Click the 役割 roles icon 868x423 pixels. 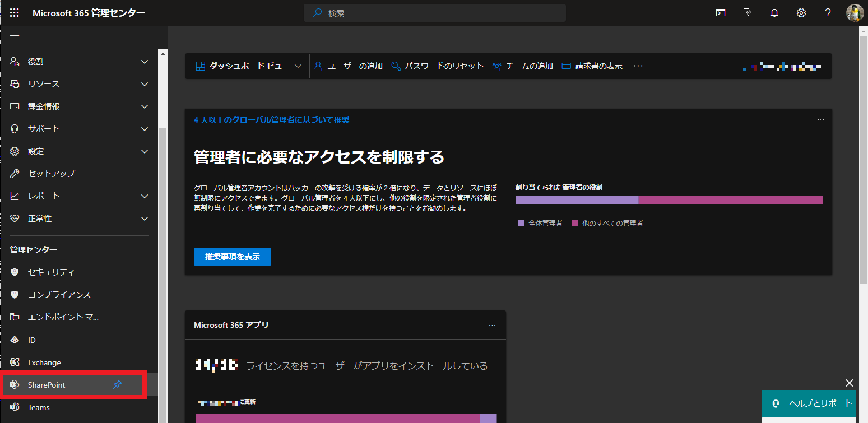point(15,62)
